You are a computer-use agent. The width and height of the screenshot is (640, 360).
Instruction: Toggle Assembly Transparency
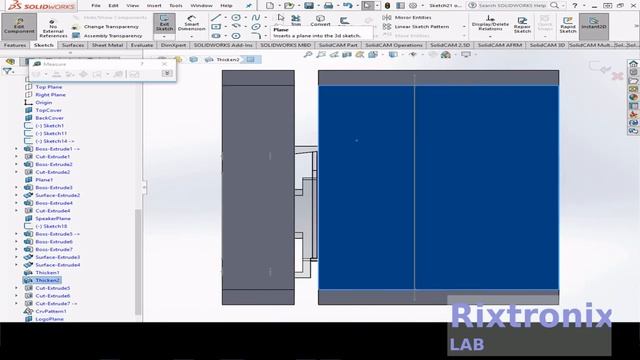pos(107,36)
